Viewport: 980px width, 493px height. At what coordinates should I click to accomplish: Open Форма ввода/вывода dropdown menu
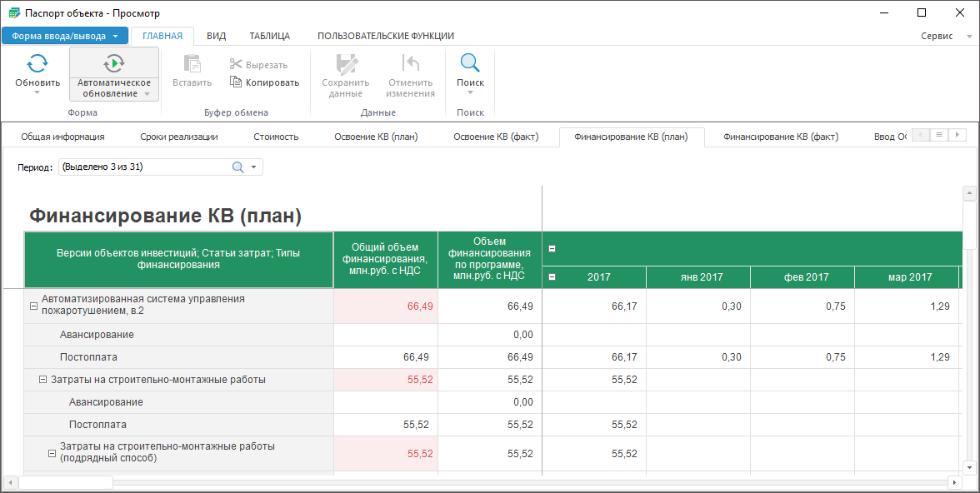point(65,36)
